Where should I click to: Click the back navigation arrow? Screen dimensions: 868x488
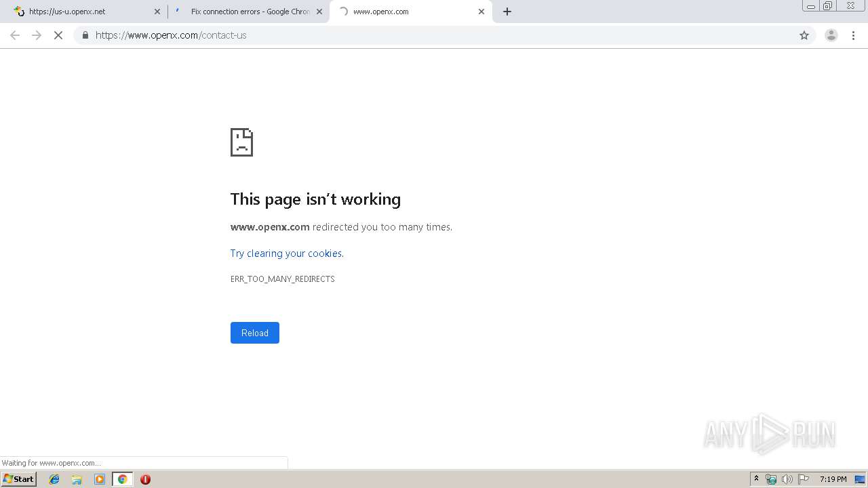[15, 35]
